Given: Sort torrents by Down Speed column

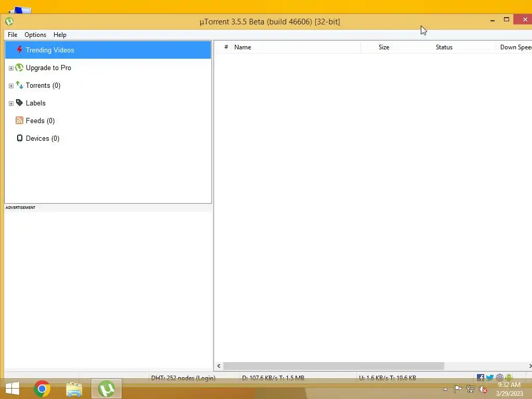Looking at the screenshot, I should [x=515, y=47].
